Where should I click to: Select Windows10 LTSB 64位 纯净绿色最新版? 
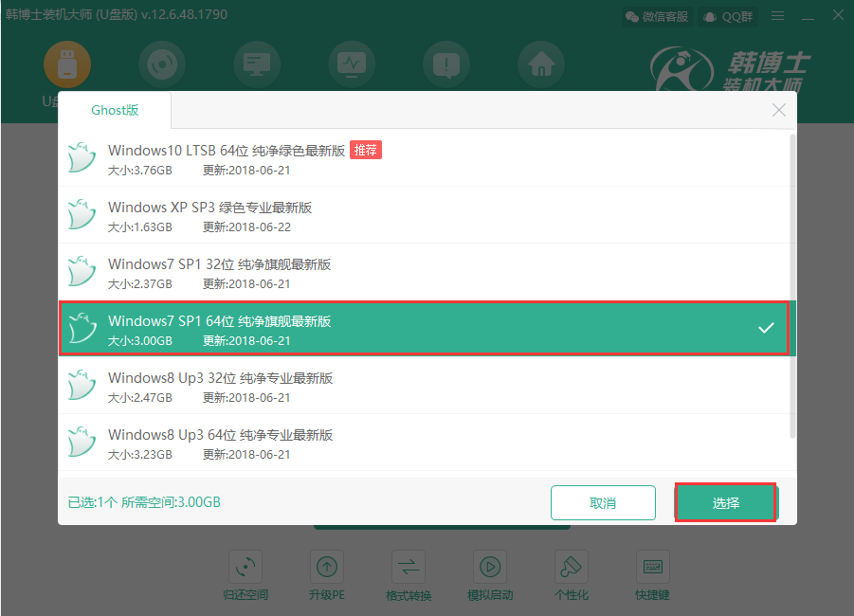pos(226,151)
